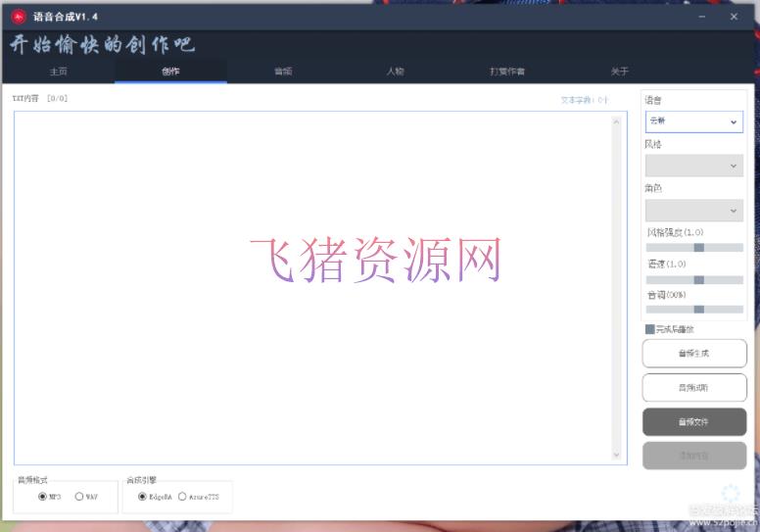Click the red app logo icon in title bar

19,17
